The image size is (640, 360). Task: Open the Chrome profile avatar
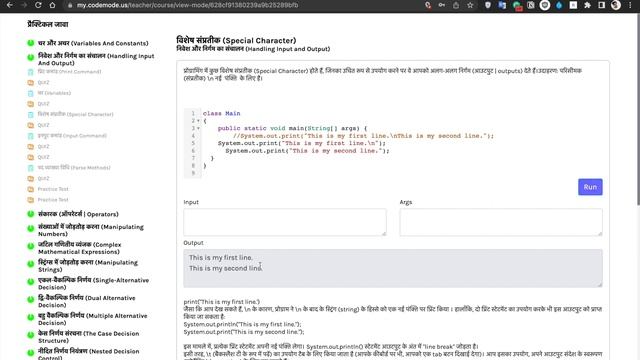coord(616,5)
